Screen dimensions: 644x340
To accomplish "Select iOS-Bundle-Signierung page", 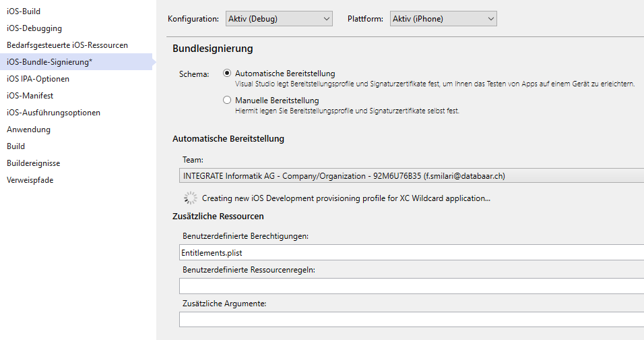I will tap(50, 62).
